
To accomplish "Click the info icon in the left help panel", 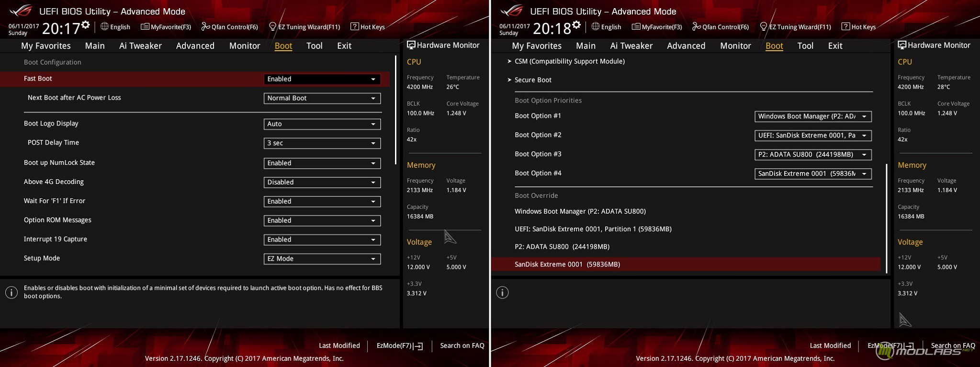I will coord(11,292).
